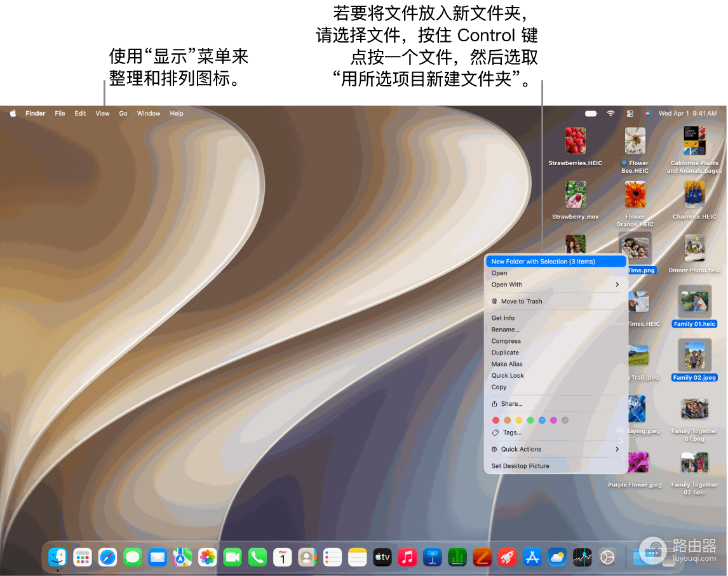The width and height of the screenshot is (728, 576).
Task: Choose Compress in the context menu
Action: point(556,340)
